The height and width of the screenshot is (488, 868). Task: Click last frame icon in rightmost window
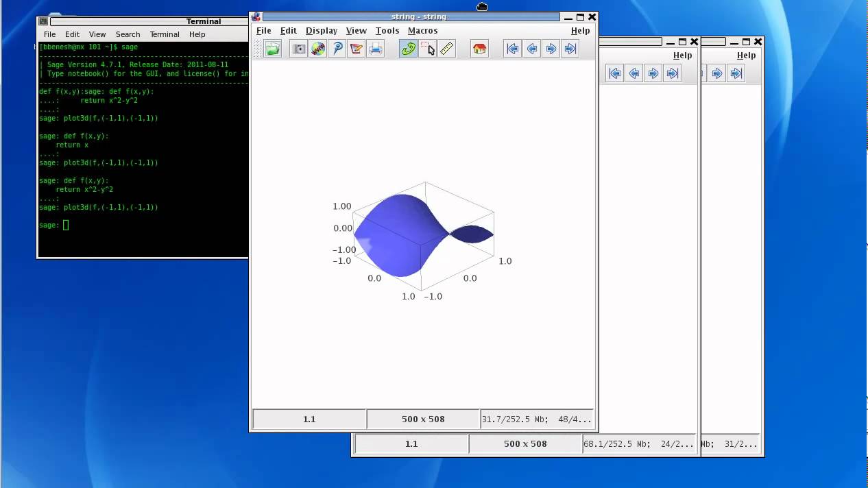736,73
